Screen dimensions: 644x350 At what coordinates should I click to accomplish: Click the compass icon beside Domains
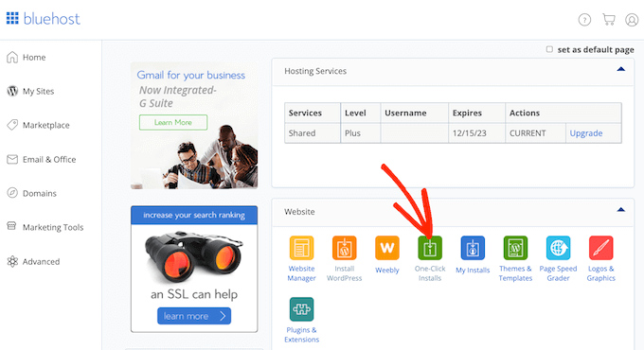coord(12,193)
